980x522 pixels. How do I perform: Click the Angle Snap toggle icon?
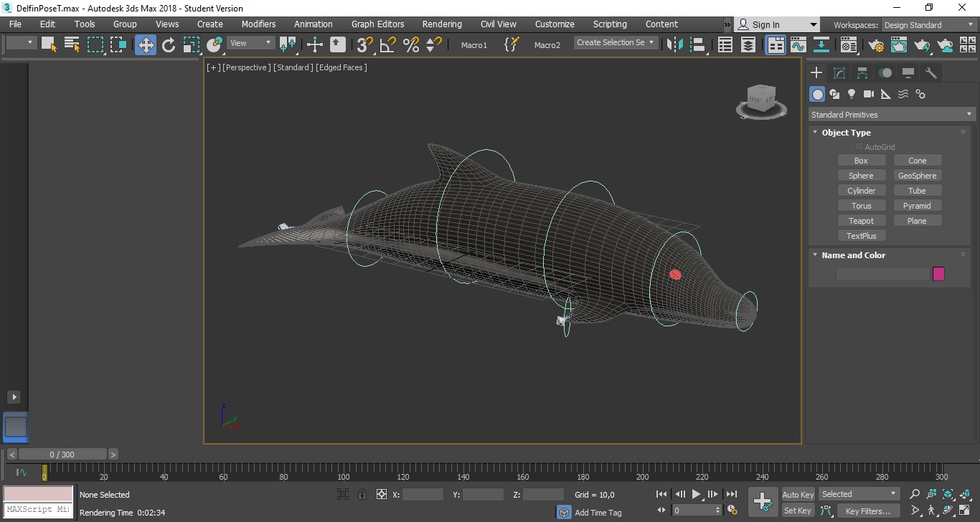(x=388, y=44)
